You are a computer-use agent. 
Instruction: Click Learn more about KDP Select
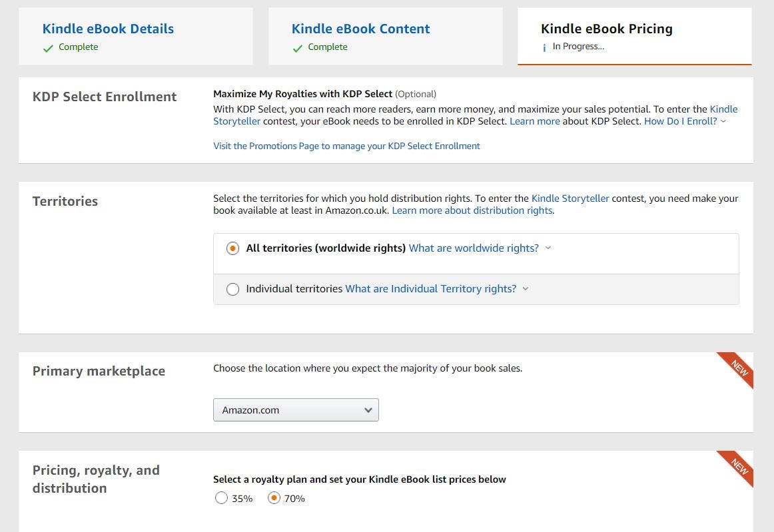point(535,121)
